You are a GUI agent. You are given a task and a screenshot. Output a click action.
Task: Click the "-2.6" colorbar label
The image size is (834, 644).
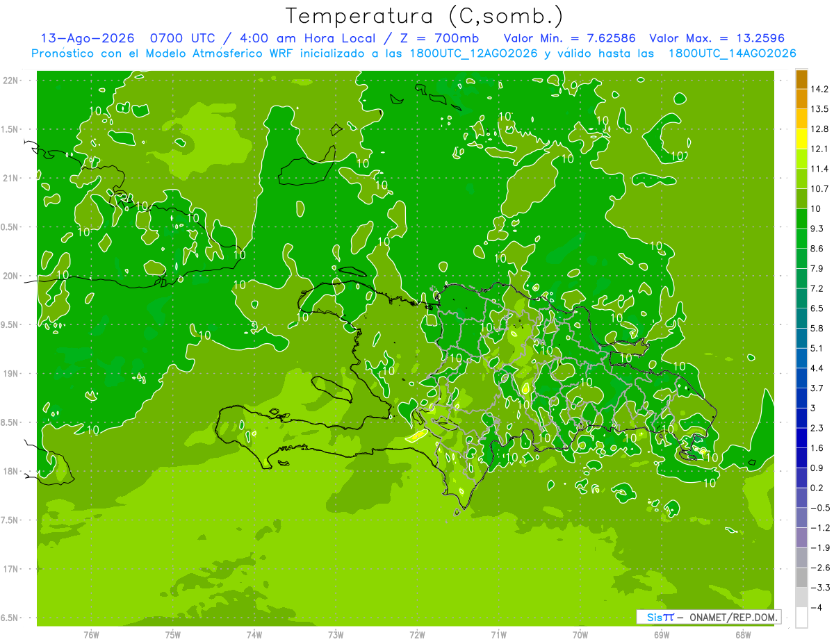(x=821, y=568)
